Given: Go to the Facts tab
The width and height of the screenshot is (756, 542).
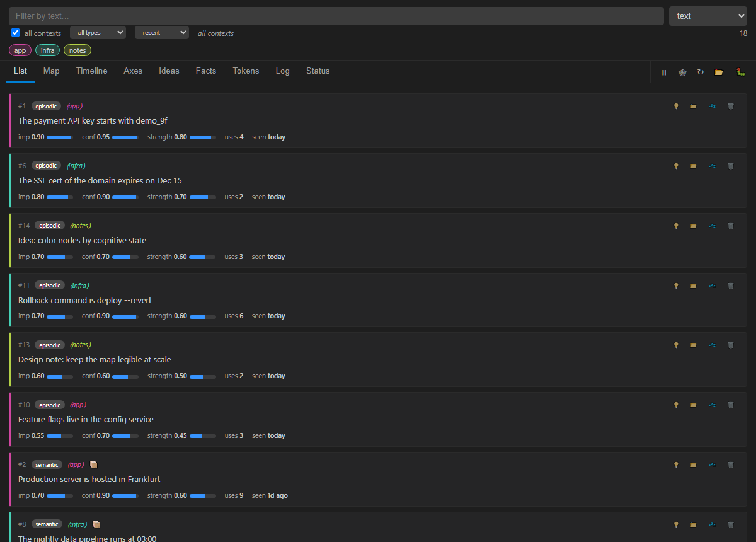Looking at the screenshot, I should (206, 71).
